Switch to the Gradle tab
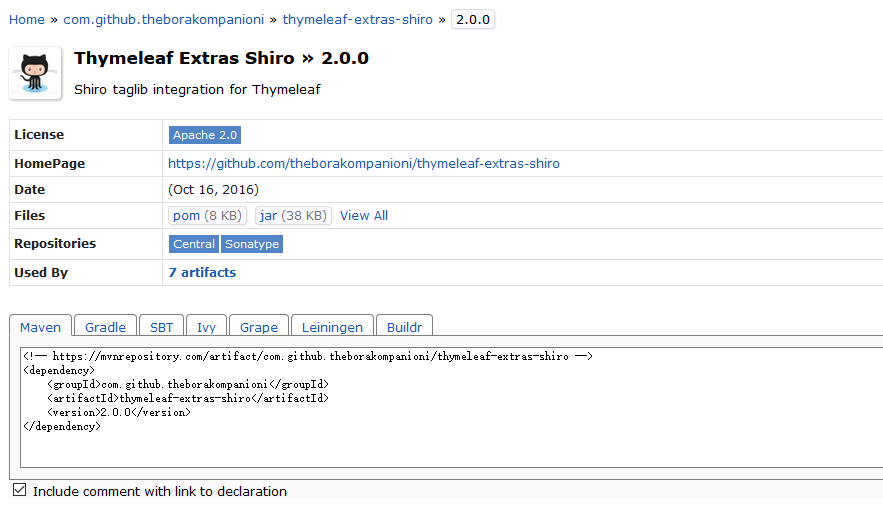This screenshot has height=511, width=883. 105,327
